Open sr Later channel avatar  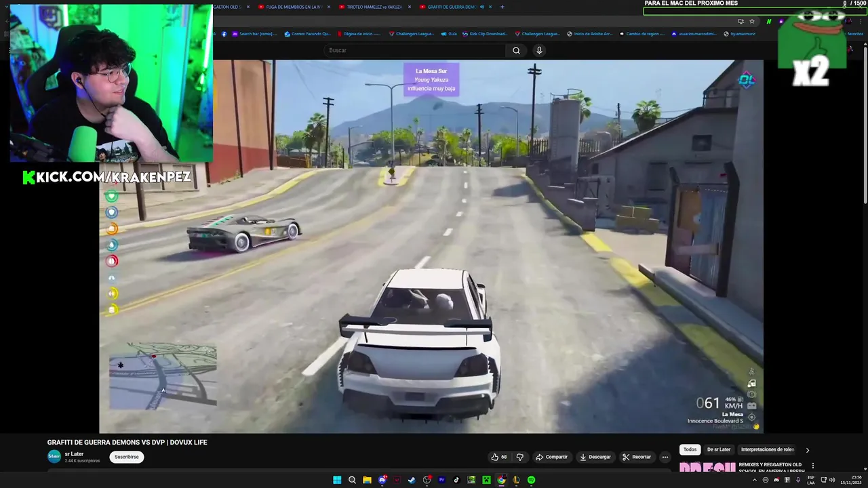[x=54, y=457]
